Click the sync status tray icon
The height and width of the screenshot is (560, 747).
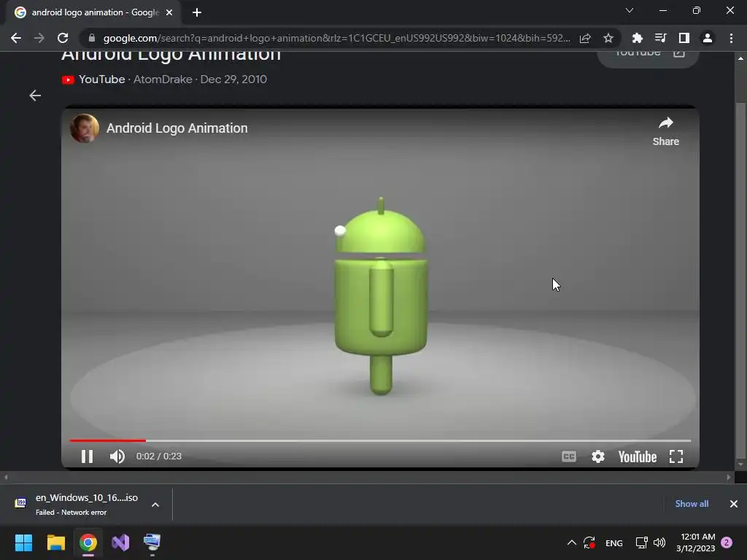(589, 542)
